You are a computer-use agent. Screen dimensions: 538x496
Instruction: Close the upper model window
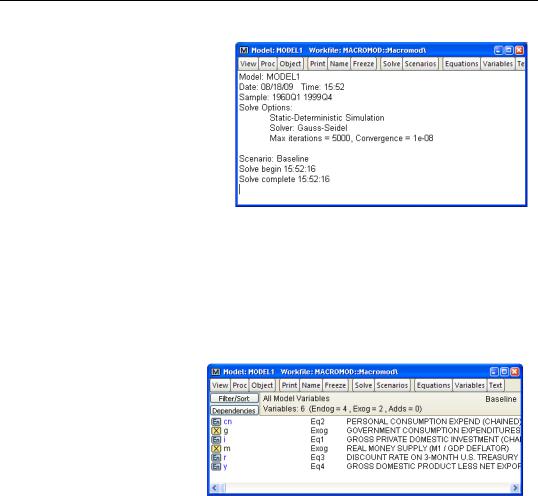coord(519,50)
